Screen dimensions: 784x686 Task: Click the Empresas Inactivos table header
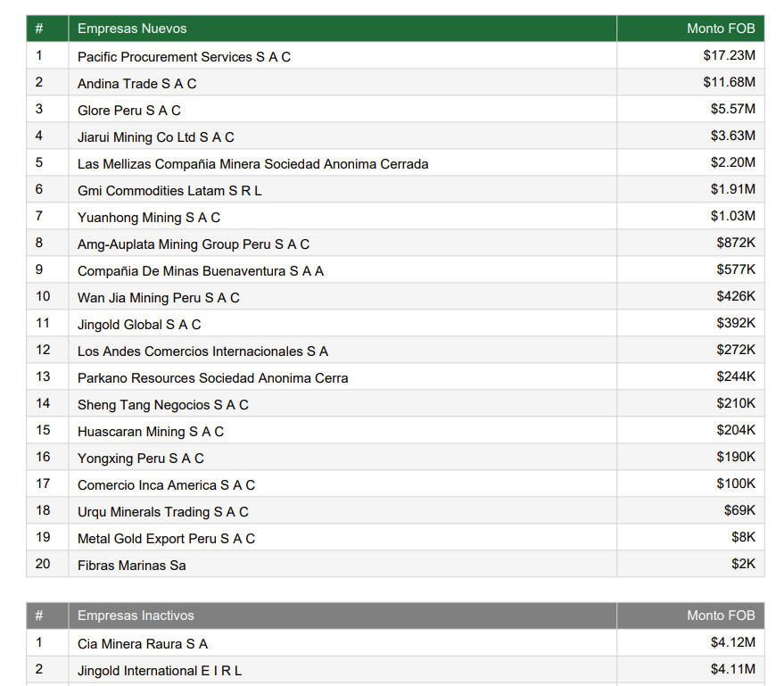(136, 616)
